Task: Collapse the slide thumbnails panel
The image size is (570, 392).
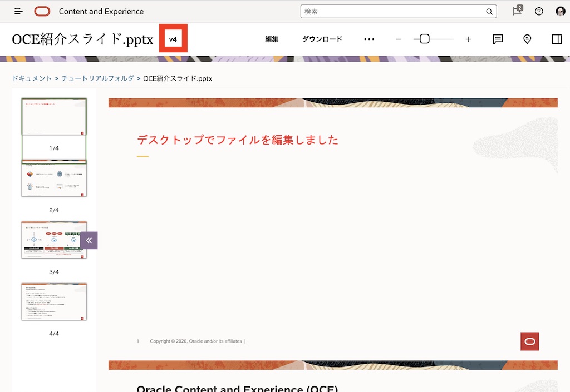Action: (x=89, y=240)
